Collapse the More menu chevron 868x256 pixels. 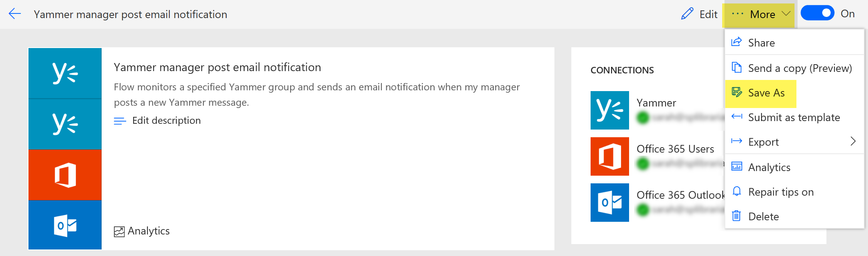tap(786, 14)
